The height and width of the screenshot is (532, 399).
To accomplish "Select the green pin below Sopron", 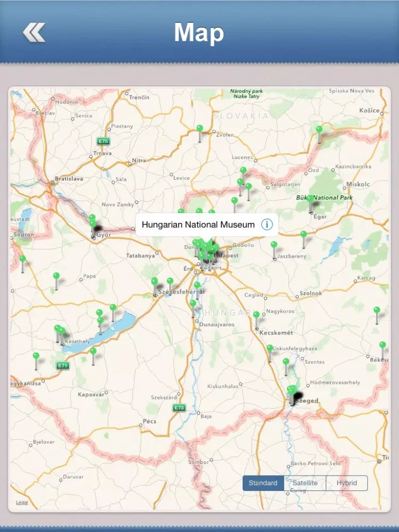I will point(23,259).
